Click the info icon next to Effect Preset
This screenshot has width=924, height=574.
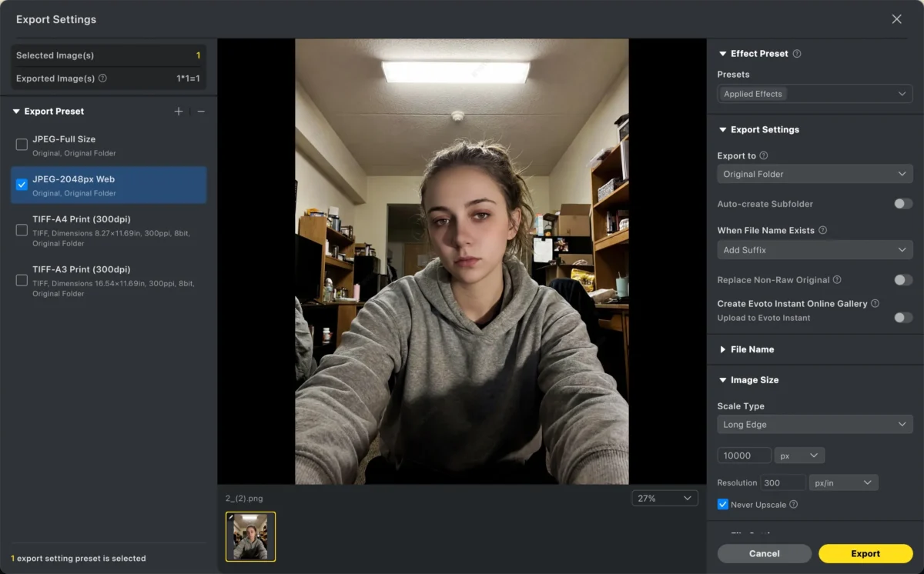797,54
